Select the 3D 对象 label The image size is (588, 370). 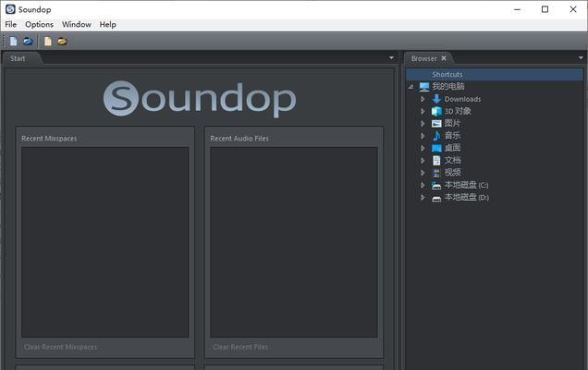tap(458, 111)
